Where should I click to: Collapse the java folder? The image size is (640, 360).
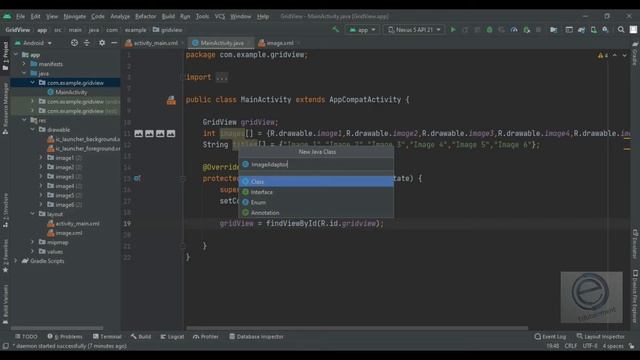click(x=24, y=73)
